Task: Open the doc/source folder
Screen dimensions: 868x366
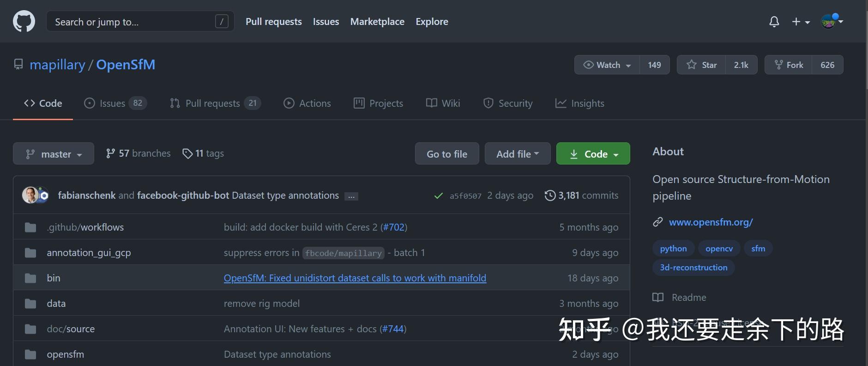Action: pyautogui.click(x=71, y=329)
